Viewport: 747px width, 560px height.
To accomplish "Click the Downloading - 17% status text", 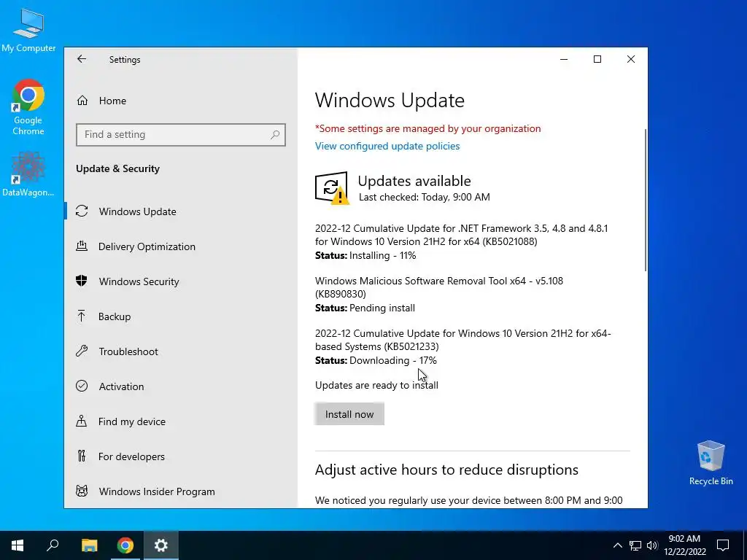I will 393,360.
